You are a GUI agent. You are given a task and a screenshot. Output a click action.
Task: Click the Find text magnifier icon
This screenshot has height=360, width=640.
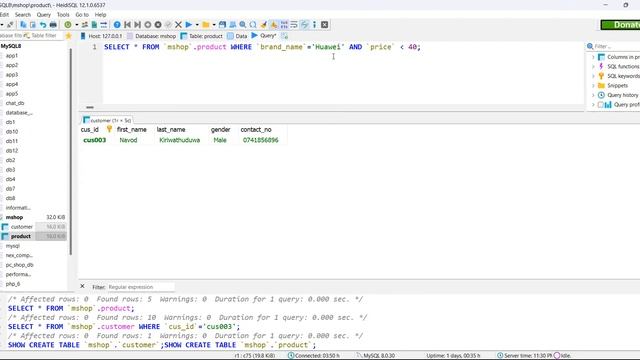tap(243, 25)
